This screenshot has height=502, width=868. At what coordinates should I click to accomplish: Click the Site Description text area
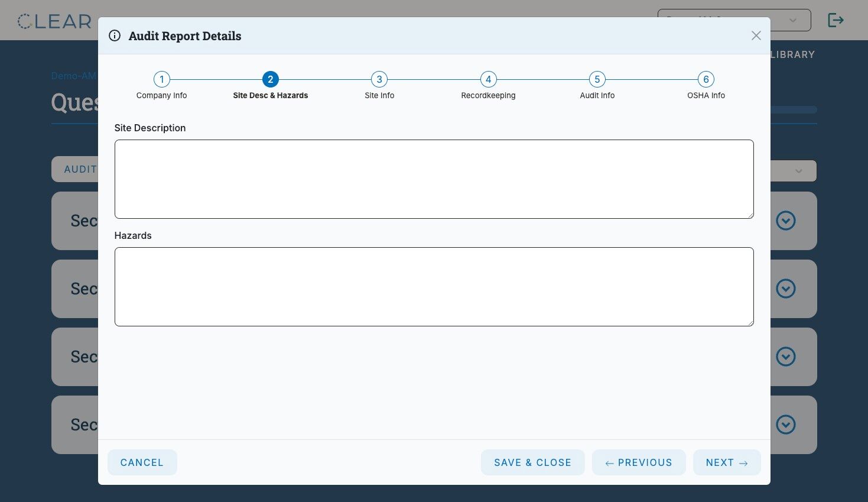point(434,179)
